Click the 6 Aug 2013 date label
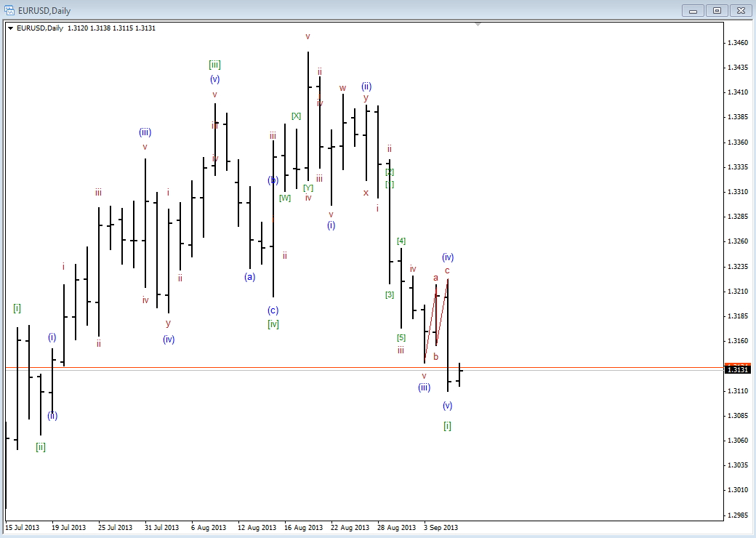Viewport: 756px width, 538px height. (x=209, y=527)
